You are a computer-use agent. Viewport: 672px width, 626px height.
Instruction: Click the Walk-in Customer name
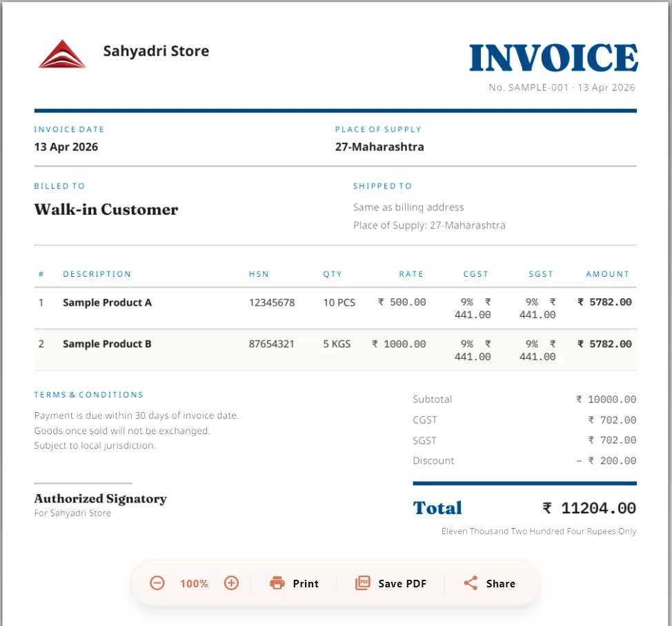[106, 209]
